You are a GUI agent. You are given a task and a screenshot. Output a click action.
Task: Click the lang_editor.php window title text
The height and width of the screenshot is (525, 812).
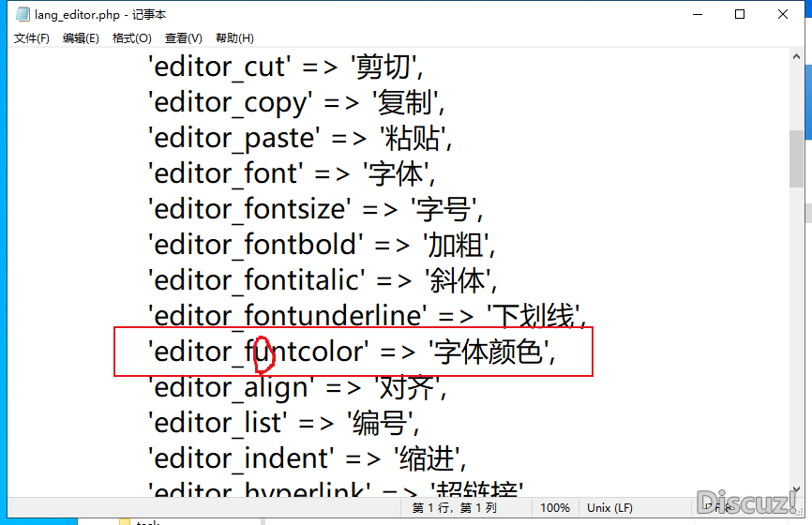(x=100, y=14)
